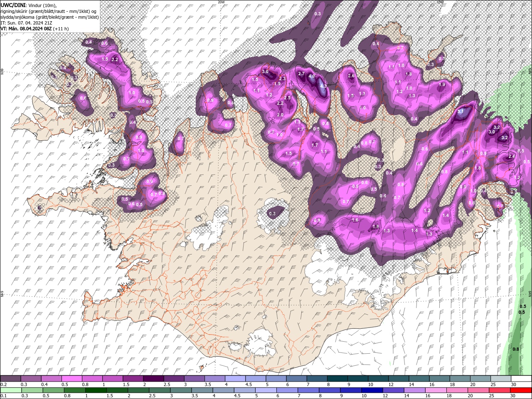
Task: Pick the pure red rain swatch after 30
Action: (x=521, y=390)
